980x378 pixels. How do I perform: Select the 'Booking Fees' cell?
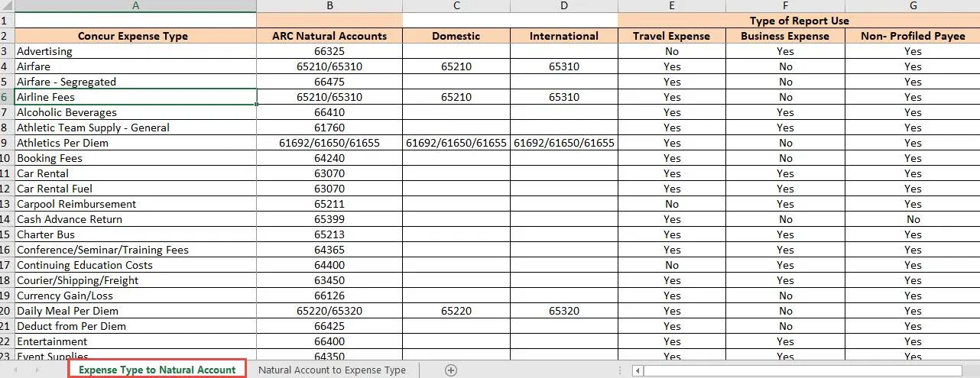[x=135, y=158]
